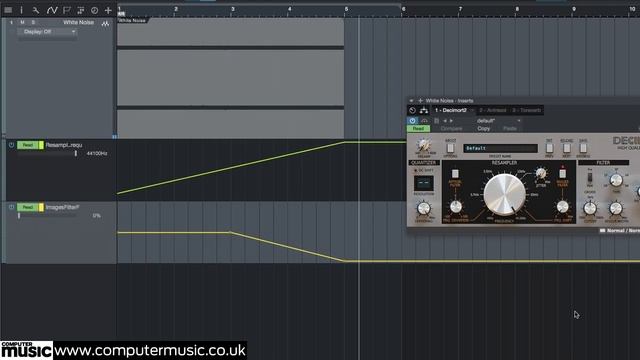Click the plus icon in the Inserts window title
The image size is (640, 360).
[420, 100]
